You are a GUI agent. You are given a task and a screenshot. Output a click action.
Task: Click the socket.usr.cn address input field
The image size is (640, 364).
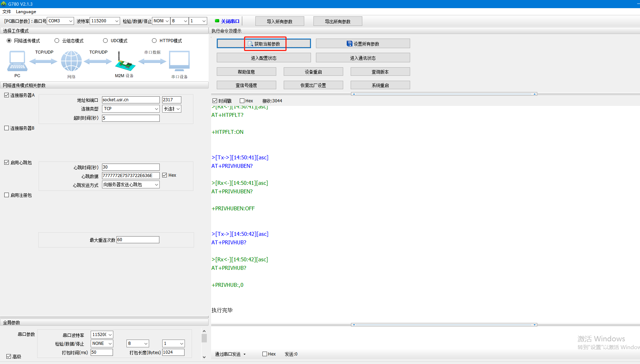pos(131,100)
